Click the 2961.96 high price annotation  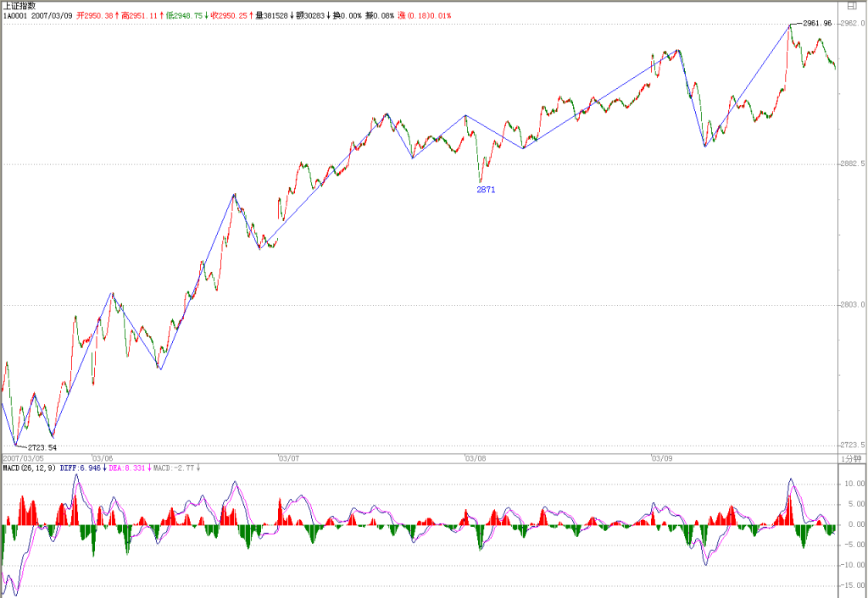pos(817,23)
